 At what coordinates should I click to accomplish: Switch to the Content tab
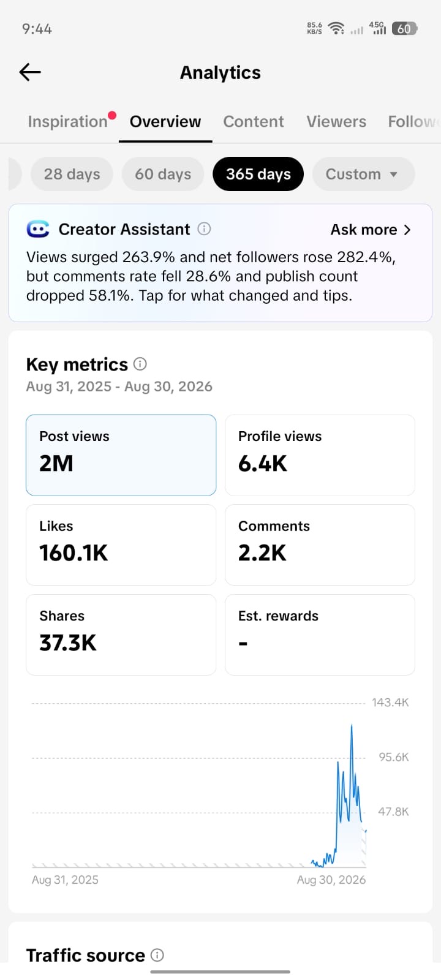pos(254,121)
